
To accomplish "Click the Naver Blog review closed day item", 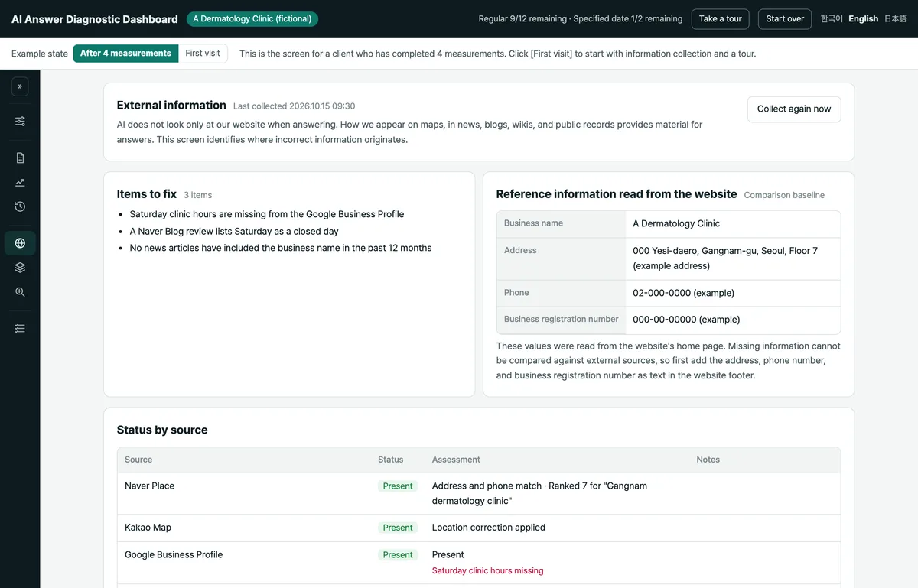I will tap(234, 231).
